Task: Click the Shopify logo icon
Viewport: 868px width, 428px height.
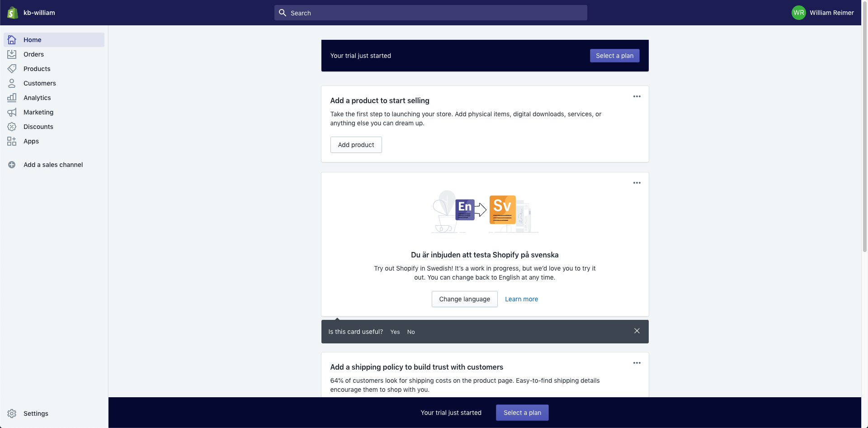Action: (x=13, y=13)
